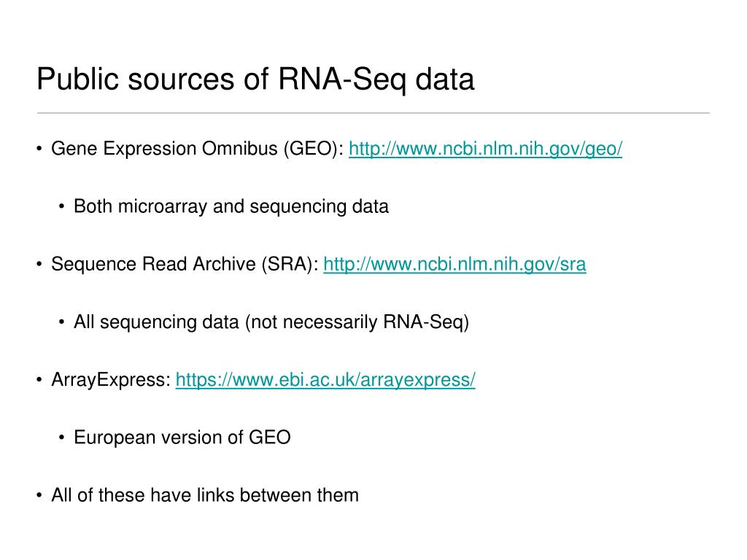Select the "Both microarray and sequencing data" line
The width and height of the screenshot is (747, 560).
(x=231, y=206)
